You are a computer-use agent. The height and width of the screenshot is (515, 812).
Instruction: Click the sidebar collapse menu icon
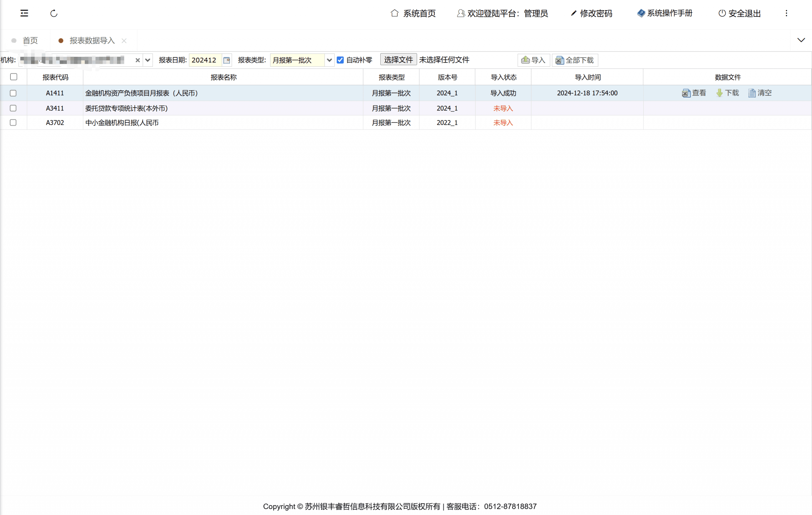[24, 13]
